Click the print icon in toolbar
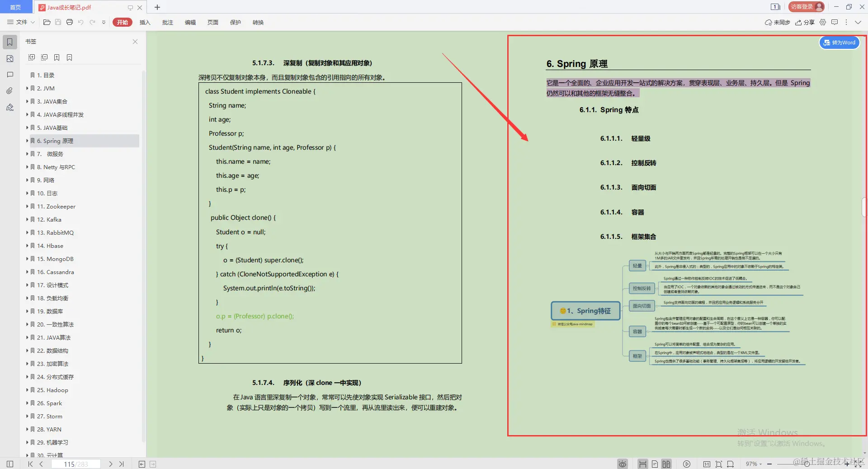This screenshot has width=868, height=469. [70, 22]
